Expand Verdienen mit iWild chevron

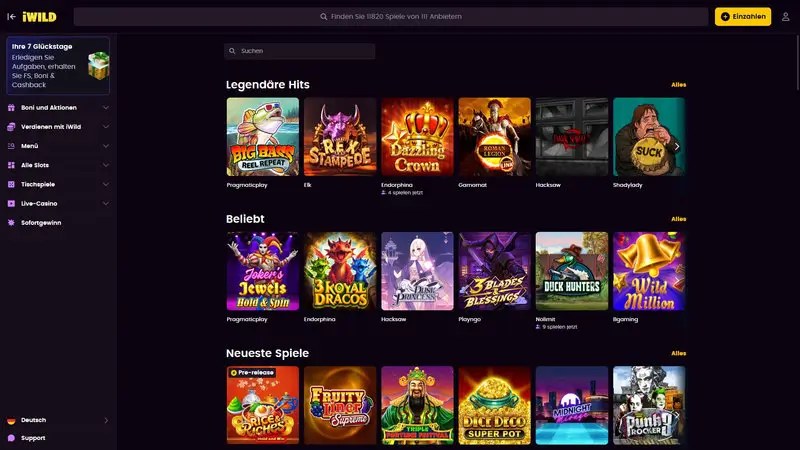106,127
